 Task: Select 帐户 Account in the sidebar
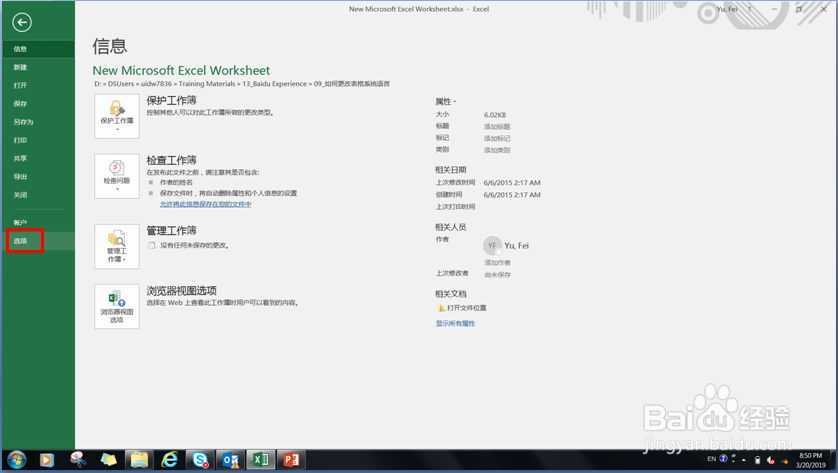click(38, 222)
